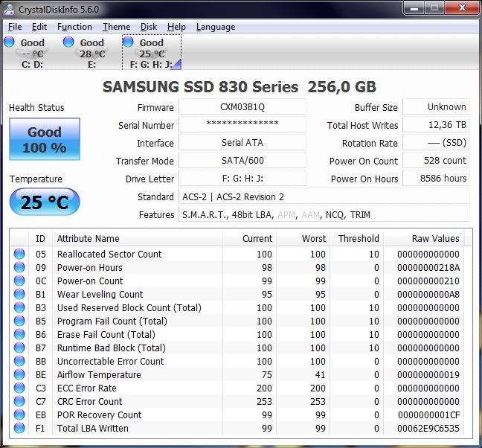Click status orb of Program Fail Count row
The image size is (482, 448).
(19, 321)
